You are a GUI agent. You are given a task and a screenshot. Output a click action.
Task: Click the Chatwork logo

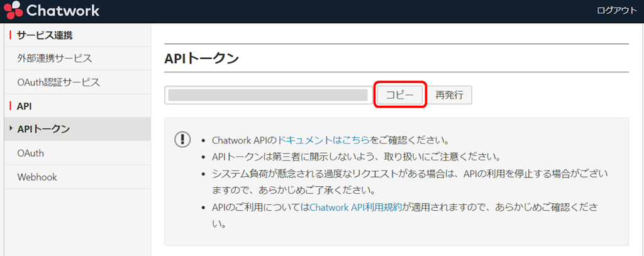pyautogui.click(x=52, y=10)
